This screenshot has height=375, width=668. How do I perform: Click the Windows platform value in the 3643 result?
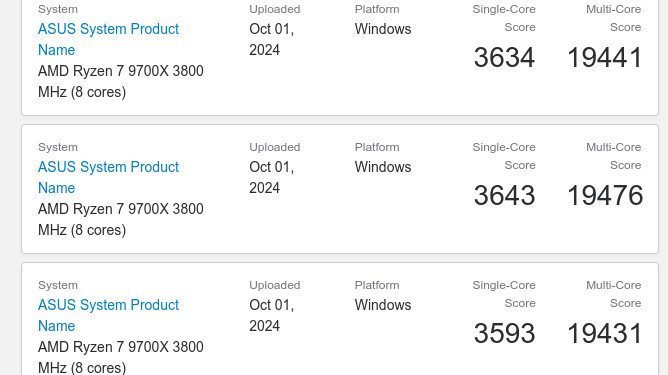click(x=383, y=167)
